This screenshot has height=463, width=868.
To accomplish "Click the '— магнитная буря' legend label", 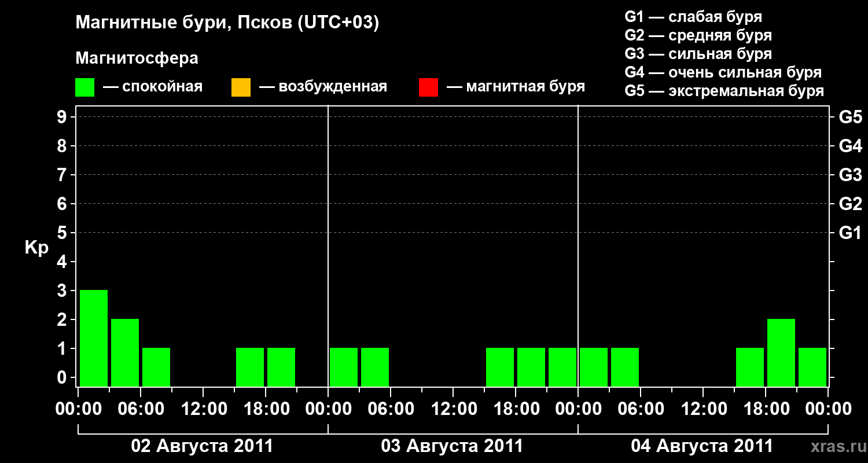I will point(516,87).
